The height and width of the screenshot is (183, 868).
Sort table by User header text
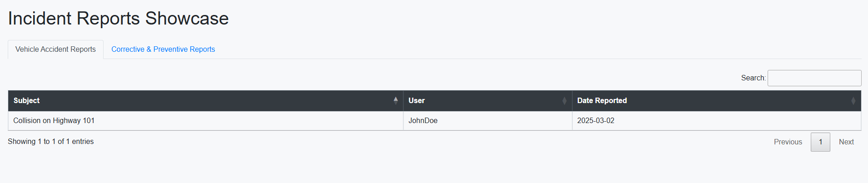click(x=417, y=101)
